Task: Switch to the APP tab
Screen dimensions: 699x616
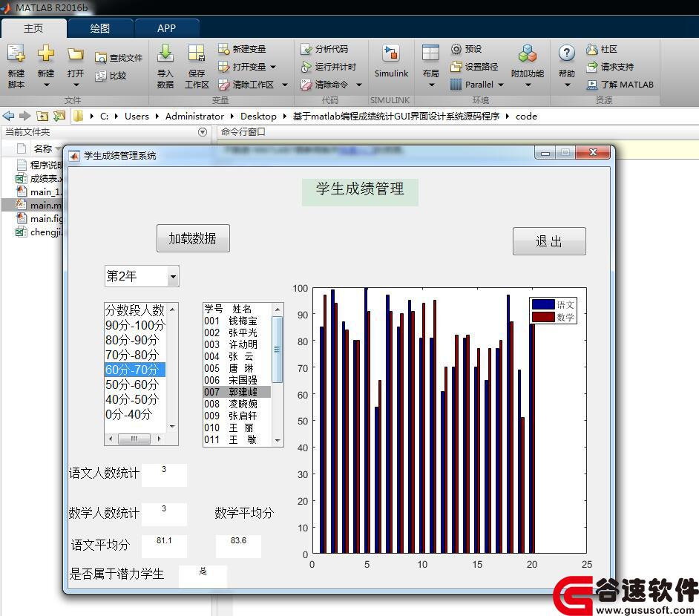Action: (167, 28)
